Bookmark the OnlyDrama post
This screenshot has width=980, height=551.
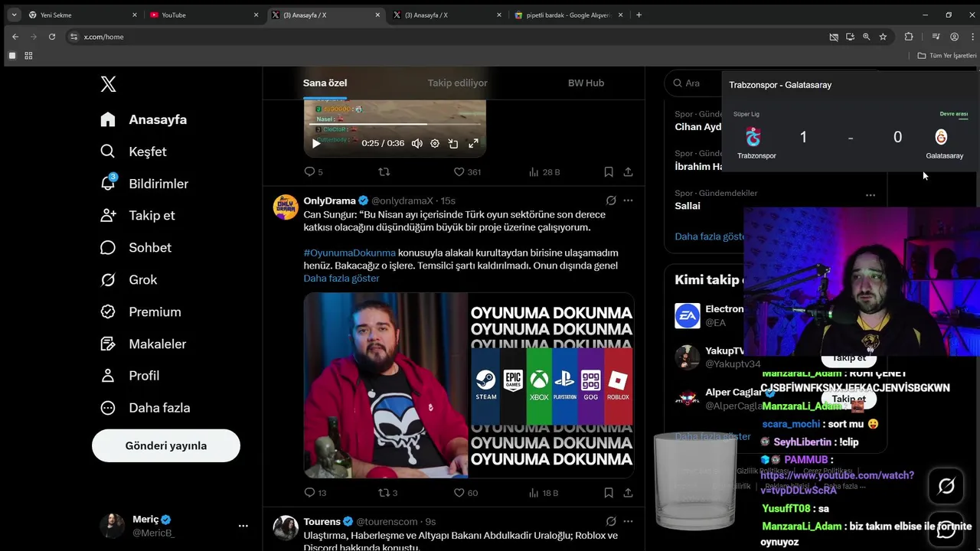608,493
